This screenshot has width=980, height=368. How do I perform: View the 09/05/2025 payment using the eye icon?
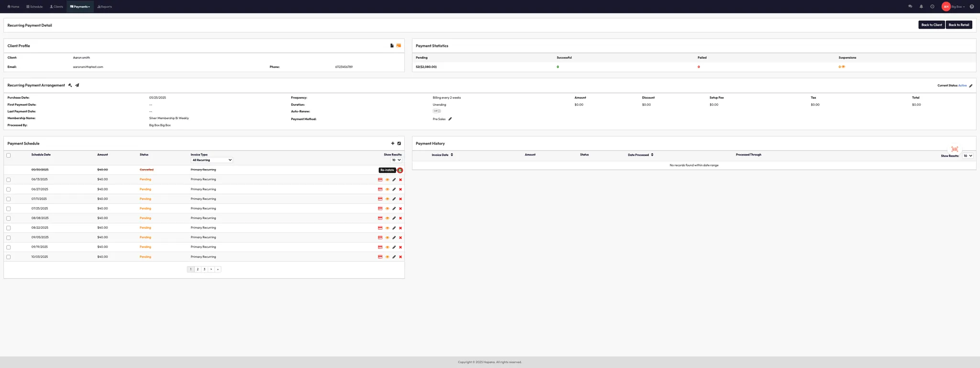pyautogui.click(x=387, y=238)
